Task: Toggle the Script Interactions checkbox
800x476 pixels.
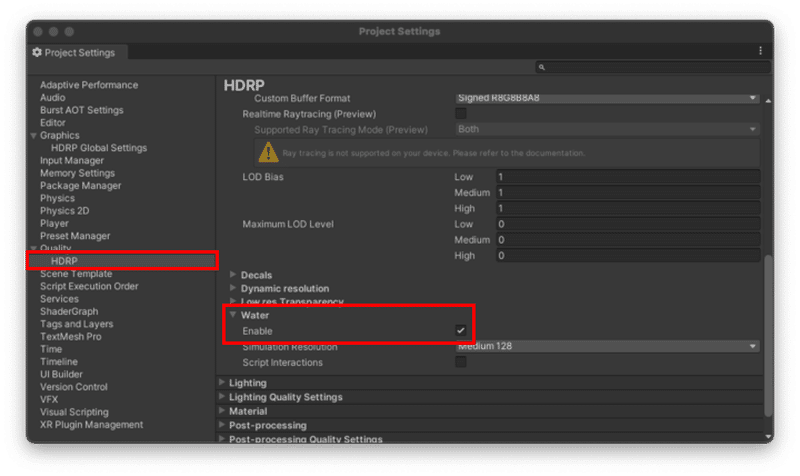Action: click(461, 362)
